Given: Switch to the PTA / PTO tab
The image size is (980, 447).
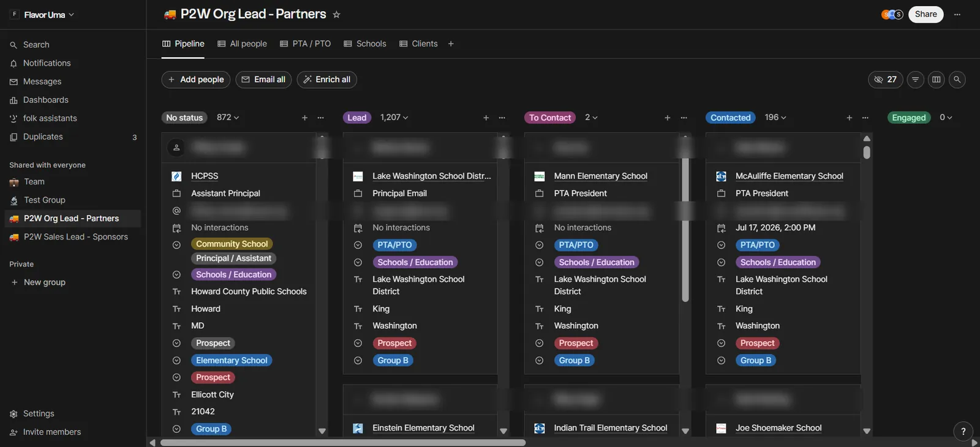Looking at the screenshot, I should (x=305, y=44).
